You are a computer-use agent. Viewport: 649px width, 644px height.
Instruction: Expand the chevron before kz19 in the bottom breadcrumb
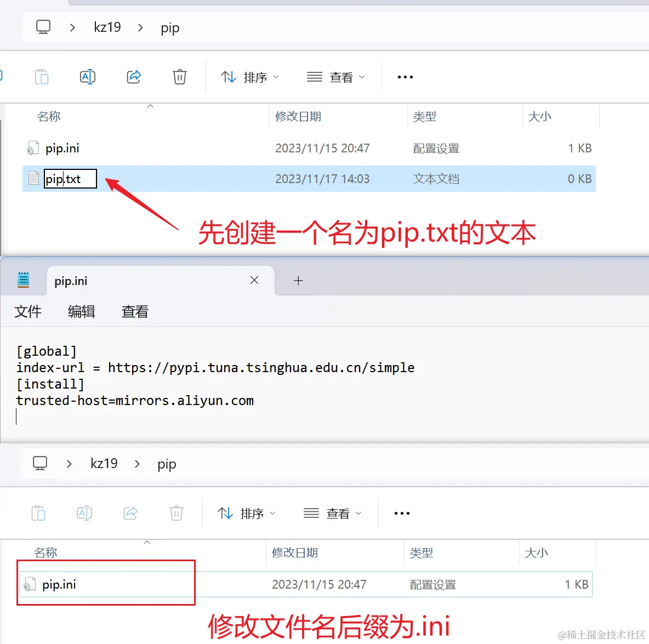[69, 464]
